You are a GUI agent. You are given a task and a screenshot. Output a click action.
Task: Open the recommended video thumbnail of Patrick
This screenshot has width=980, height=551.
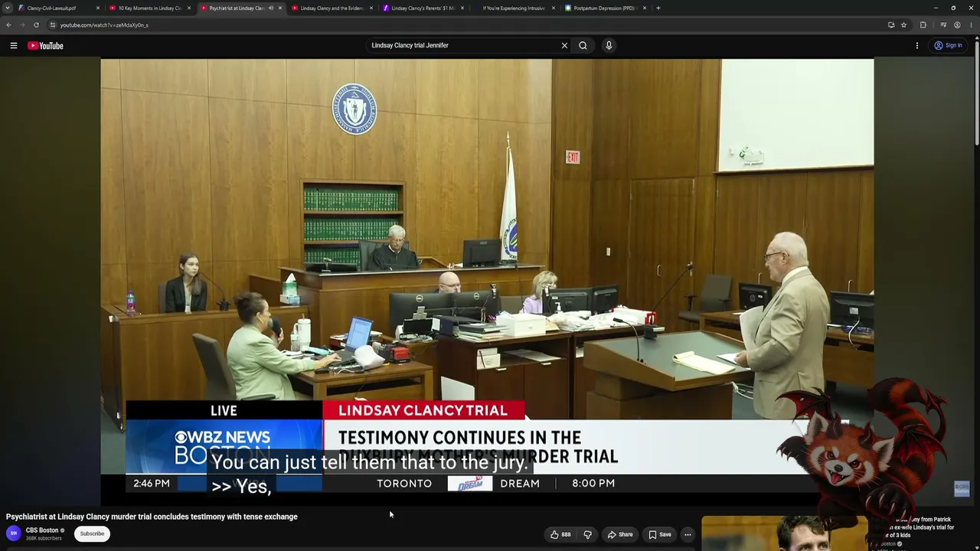[x=785, y=534]
